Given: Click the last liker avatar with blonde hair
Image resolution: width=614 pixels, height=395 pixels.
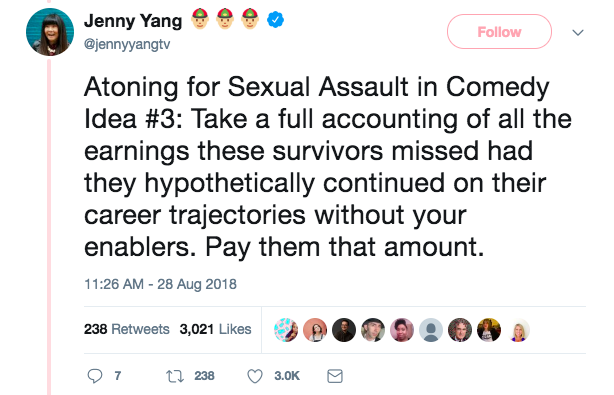Looking at the screenshot, I should click(518, 330).
